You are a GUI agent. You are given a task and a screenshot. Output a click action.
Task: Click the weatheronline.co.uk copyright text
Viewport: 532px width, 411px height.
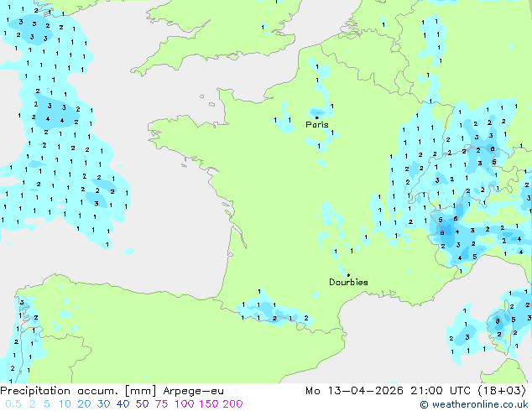(x=474, y=404)
